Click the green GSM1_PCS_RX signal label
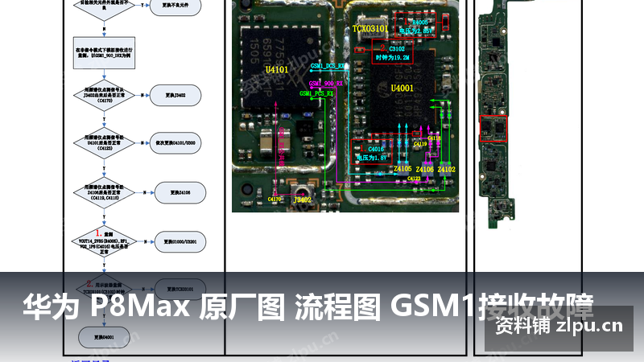Screen dimensions: 644x362 click(316, 93)
